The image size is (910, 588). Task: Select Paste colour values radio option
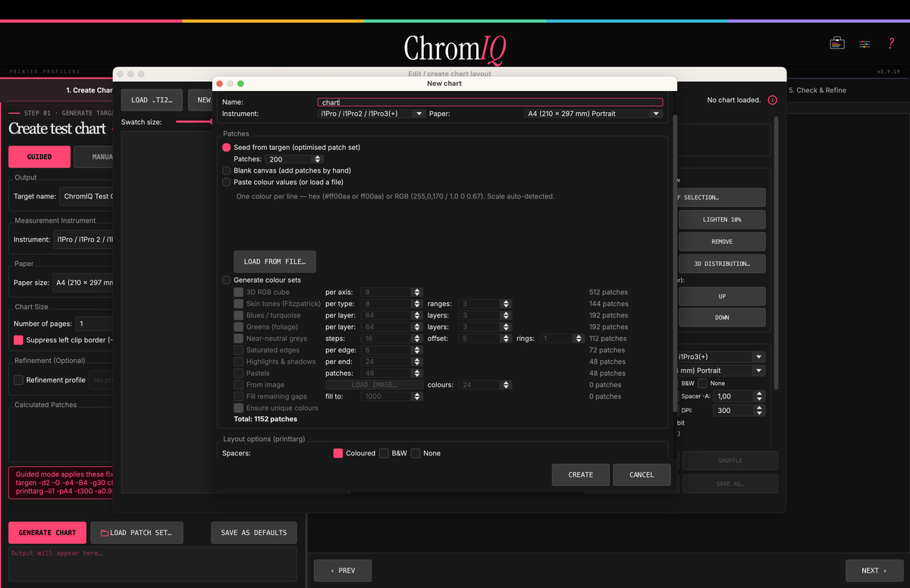(x=227, y=183)
